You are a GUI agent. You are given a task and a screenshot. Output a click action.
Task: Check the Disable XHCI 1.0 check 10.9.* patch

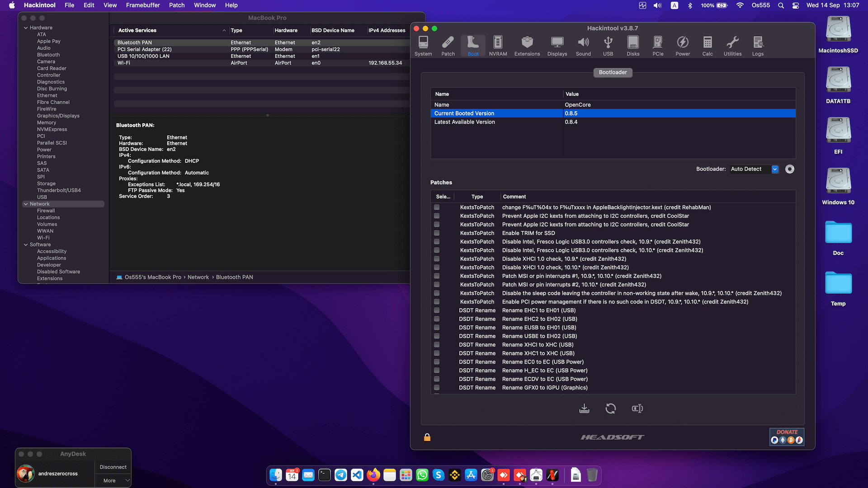[x=437, y=259]
